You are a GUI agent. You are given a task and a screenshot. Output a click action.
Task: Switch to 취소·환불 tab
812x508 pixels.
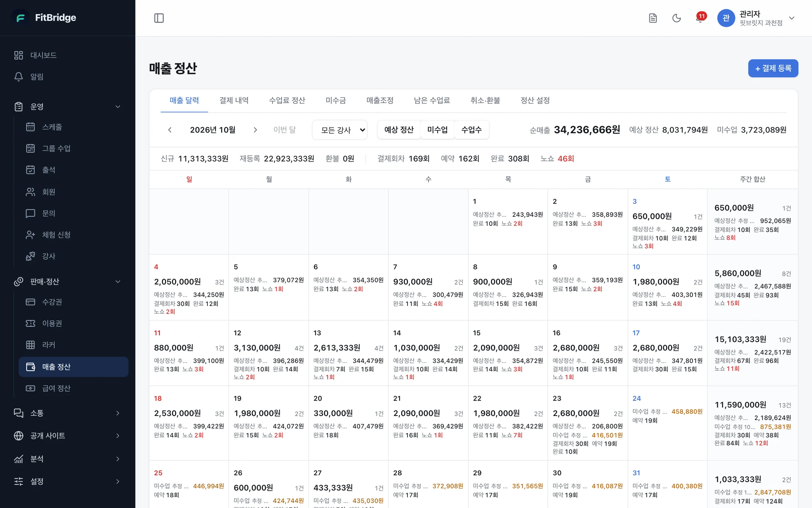pyautogui.click(x=485, y=100)
